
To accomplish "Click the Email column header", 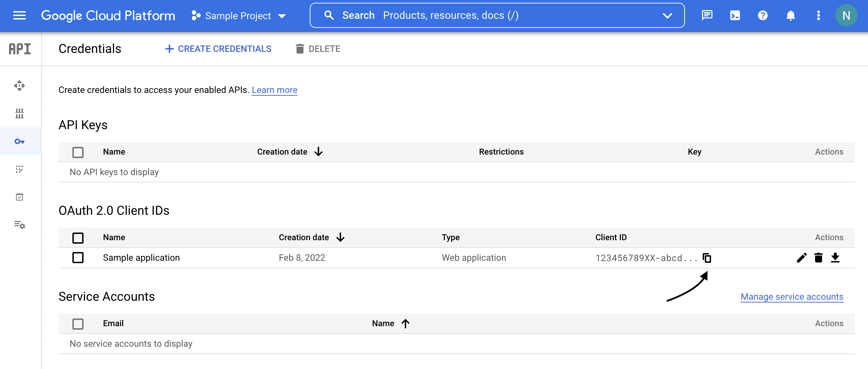I will (113, 323).
